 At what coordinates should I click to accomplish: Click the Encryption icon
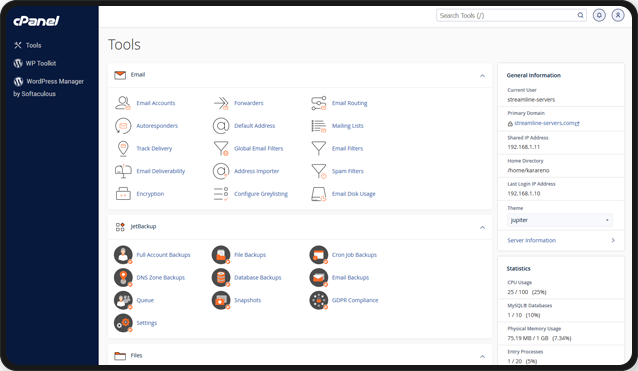click(x=123, y=194)
